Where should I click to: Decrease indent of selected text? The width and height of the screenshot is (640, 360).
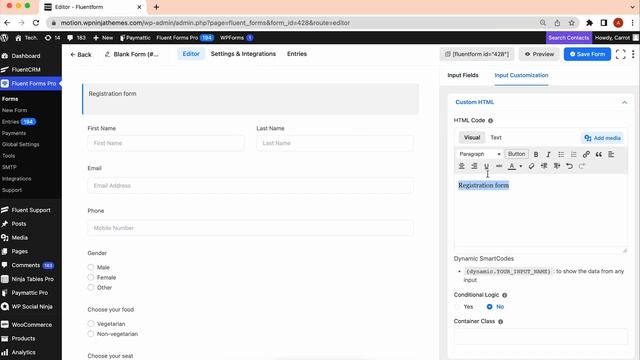(x=544, y=166)
